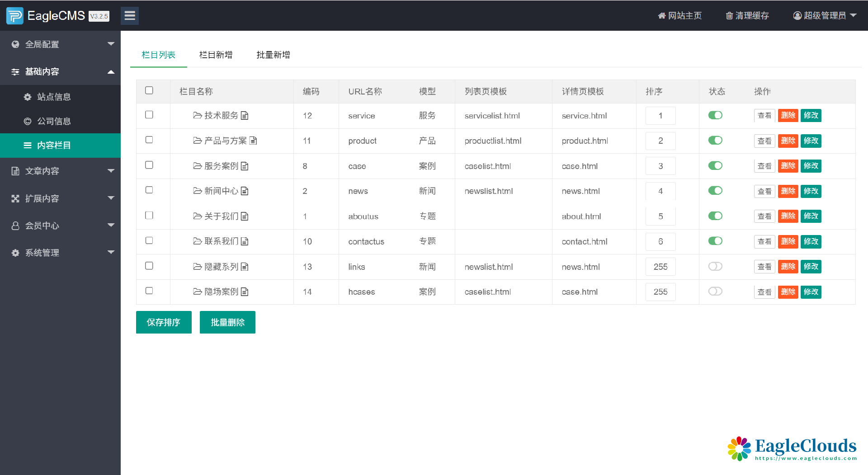Click the EagleCMS logo icon
Viewport: 868px width, 475px height.
[x=14, y=16]
